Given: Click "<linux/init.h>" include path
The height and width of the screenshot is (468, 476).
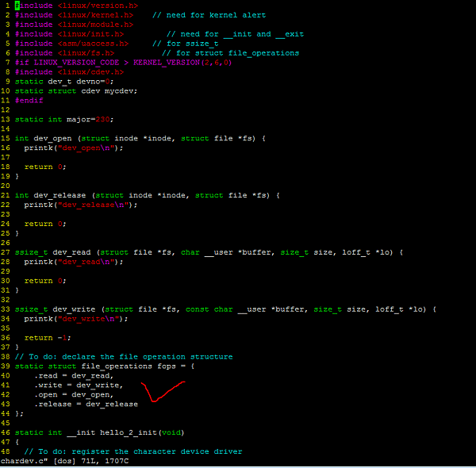Looking at the screenshot, I should point(90,34).
